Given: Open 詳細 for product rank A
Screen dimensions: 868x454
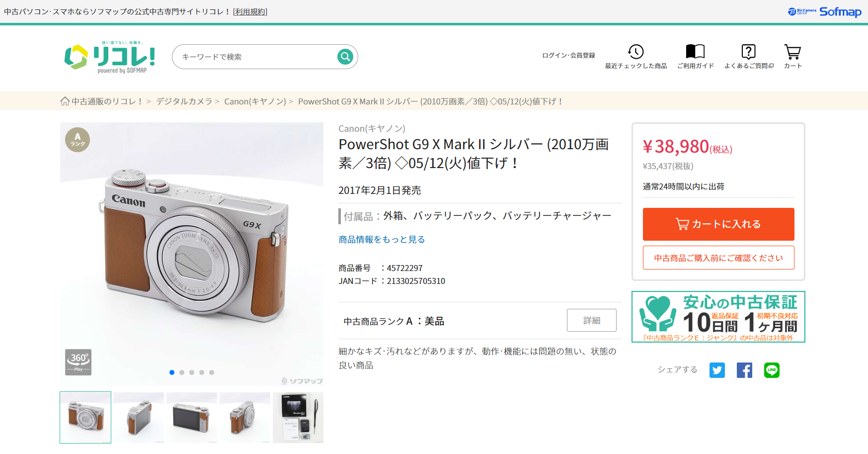Looking at the screenshot, I should [591, 320].
